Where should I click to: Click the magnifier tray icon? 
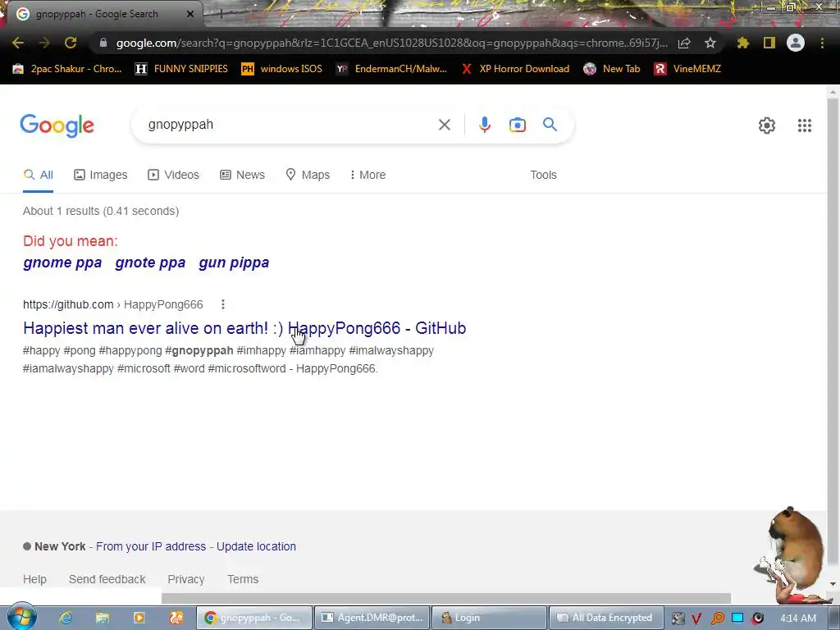(717, 619)
